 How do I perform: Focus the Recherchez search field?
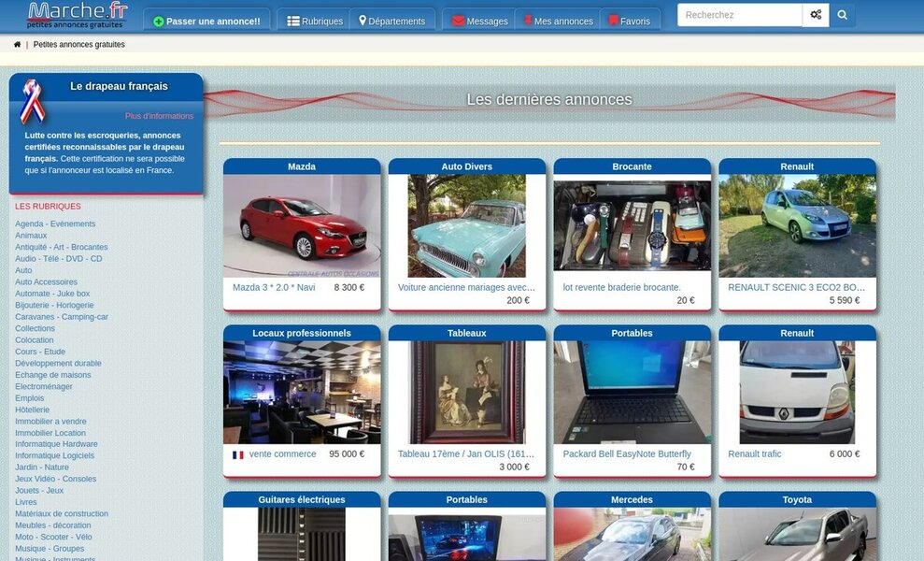click(740, 15)
